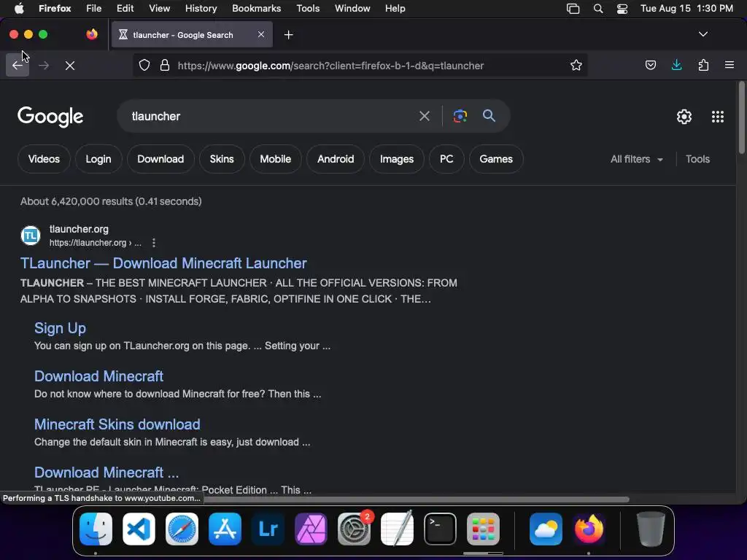The height and width of the screenshot is (560, 747).
Task: Launch Visual Studio Code from the Dock
Action: pos(139,529)
